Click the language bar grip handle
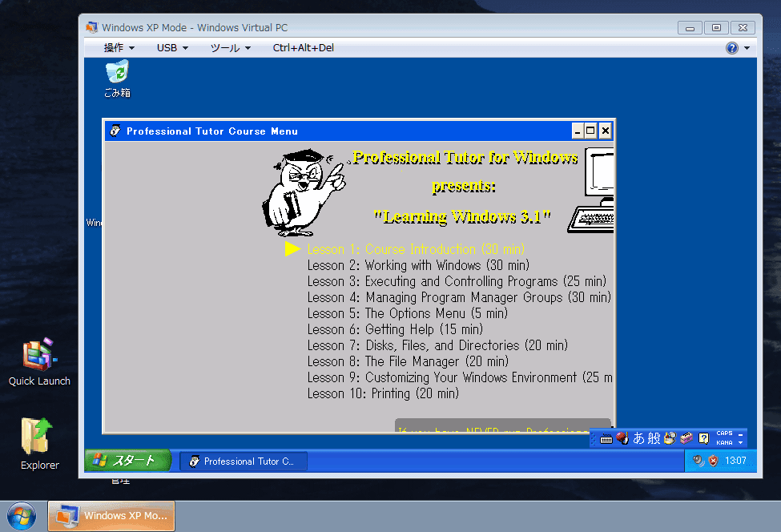781x532 pixels. pos(594,438)
